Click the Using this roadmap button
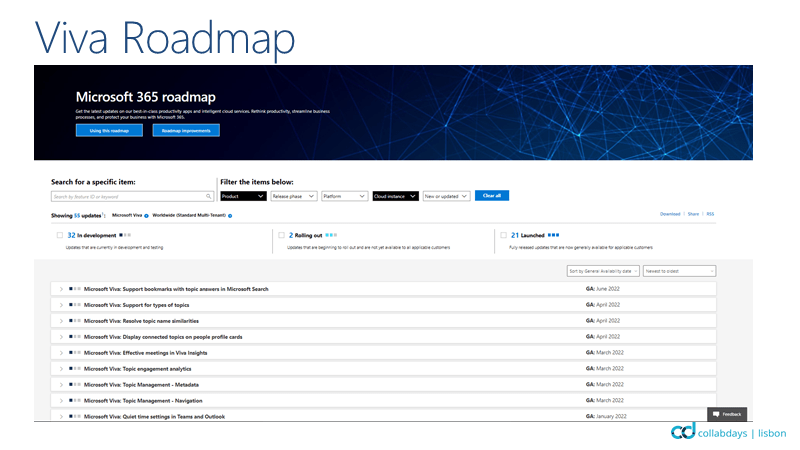 [x=108, y=130]
